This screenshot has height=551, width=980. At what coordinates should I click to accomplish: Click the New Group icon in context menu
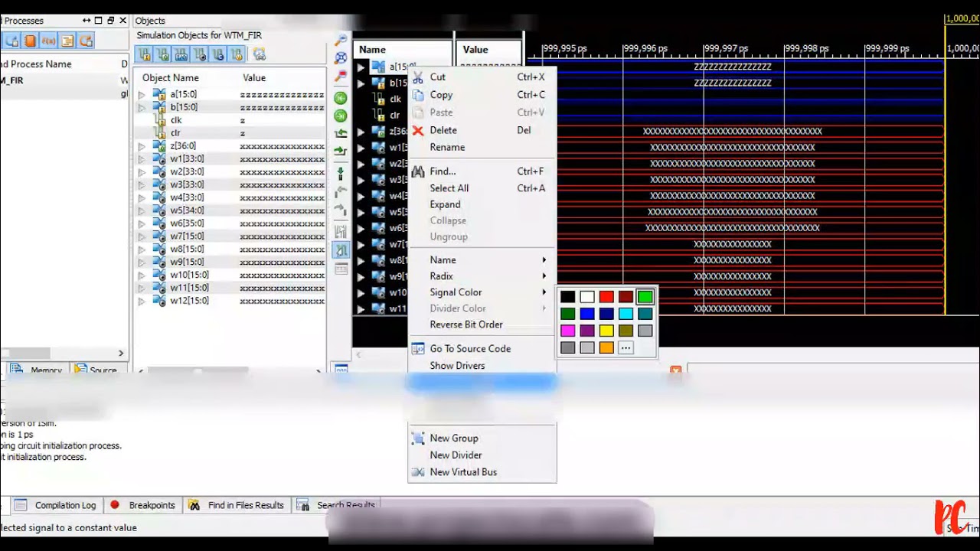(417, 439)
